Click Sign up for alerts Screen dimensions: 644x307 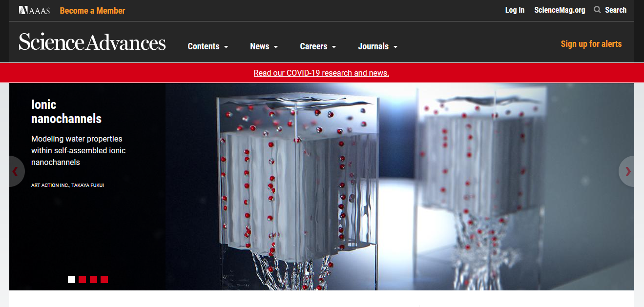pyautogui.click(x=591, y=44)
